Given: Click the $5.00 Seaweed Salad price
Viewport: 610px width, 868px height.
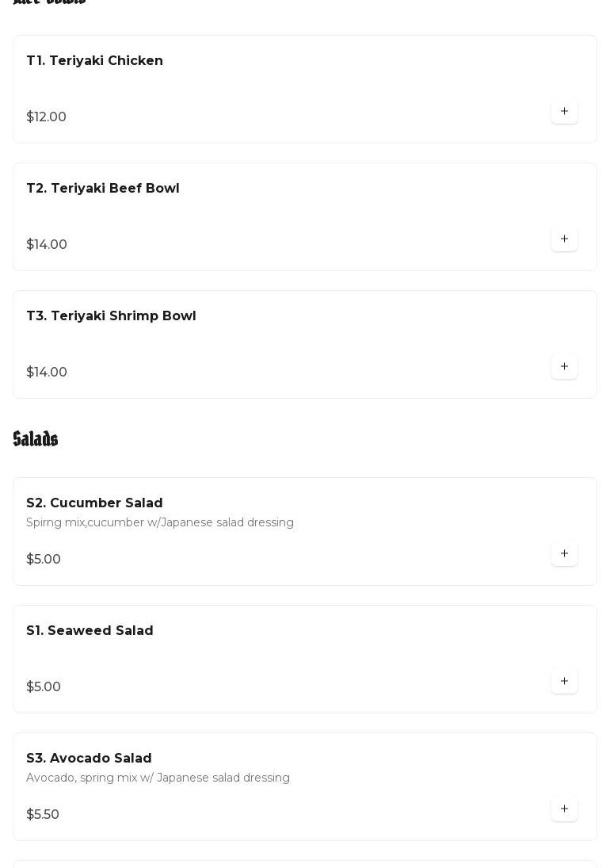Looking at the screenshot, I should point(44,687).
